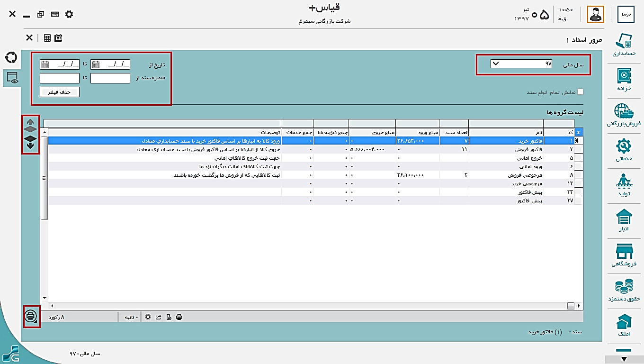The height and width of the screenshot is (364, 644).
Task: Open the حقوق دستمزد payroll module
Action: [x=624, y=290]
